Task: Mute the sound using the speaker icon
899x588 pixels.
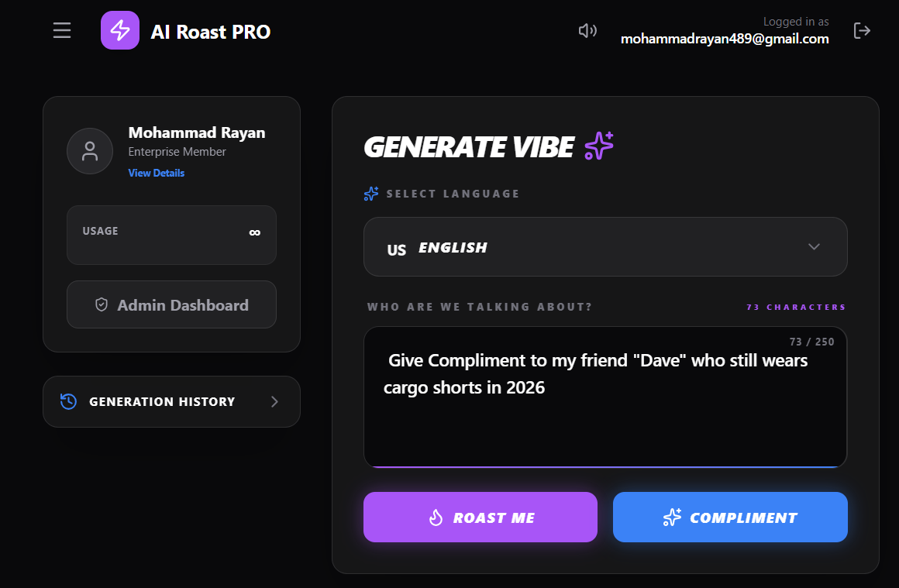Action: click(x=587, y=30)
